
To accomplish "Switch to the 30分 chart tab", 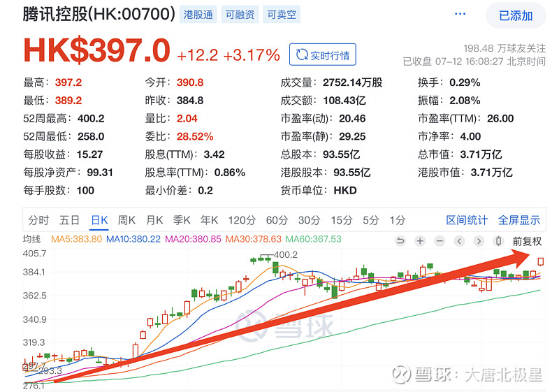I will click(x=310, y=220).
